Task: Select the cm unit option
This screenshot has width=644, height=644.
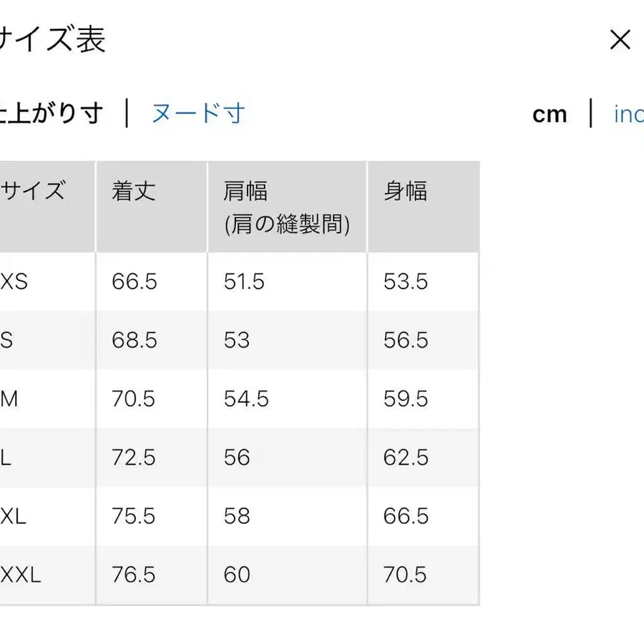Action: point(549,113)
